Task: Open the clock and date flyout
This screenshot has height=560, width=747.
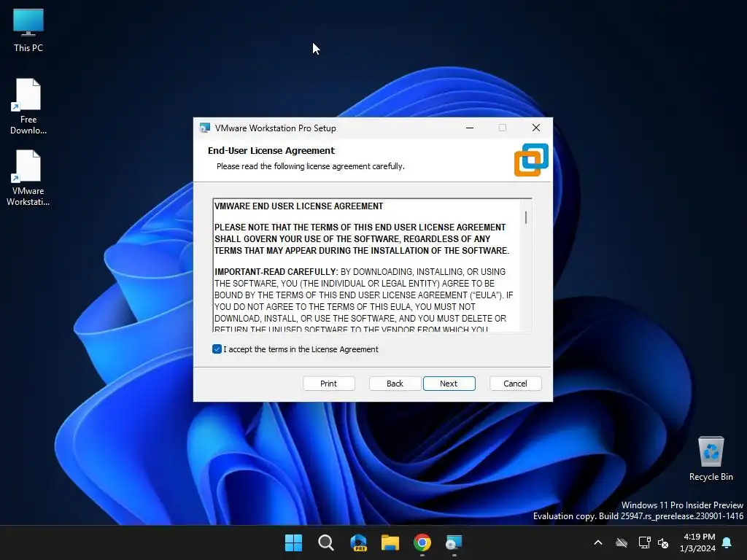Action: (x=698, y=542)
